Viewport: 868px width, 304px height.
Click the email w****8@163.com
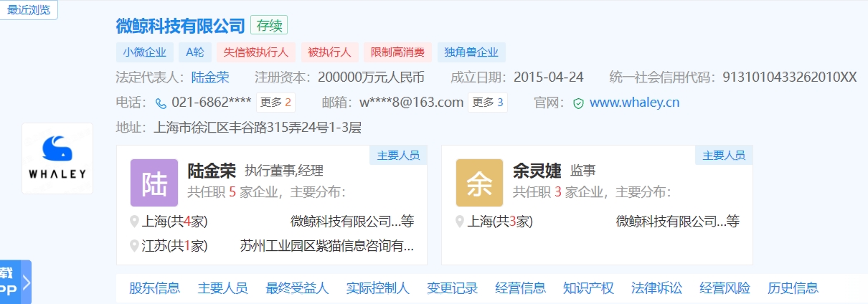pos(412,103)
